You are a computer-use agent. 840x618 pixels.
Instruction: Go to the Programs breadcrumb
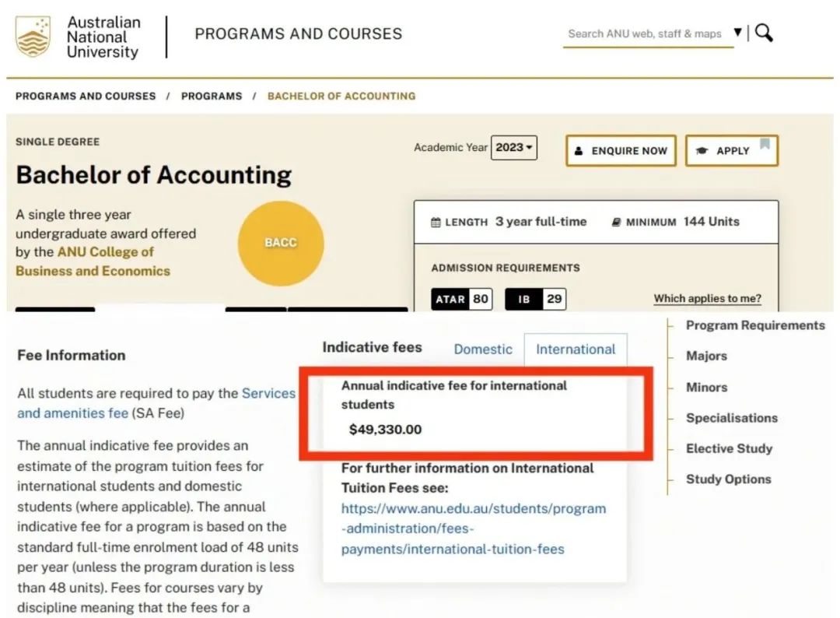pyautogui.click(x=212, y=96)
